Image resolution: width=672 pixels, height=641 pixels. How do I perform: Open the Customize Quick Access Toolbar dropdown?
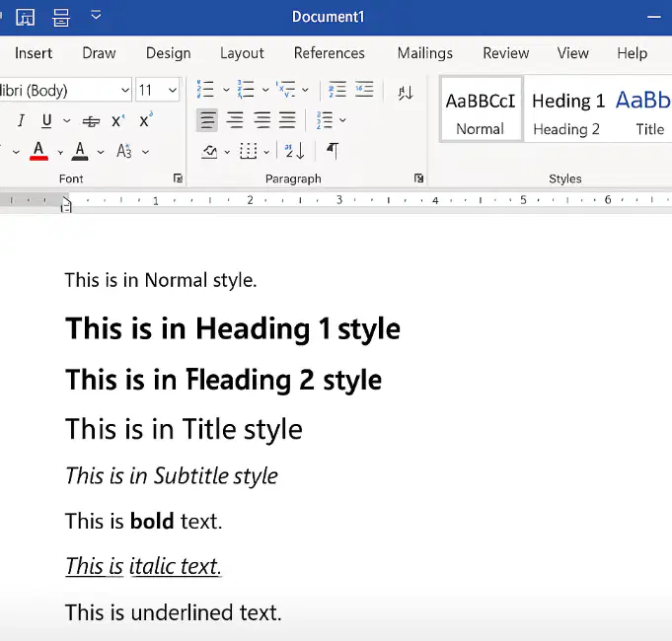click(96, 16)
